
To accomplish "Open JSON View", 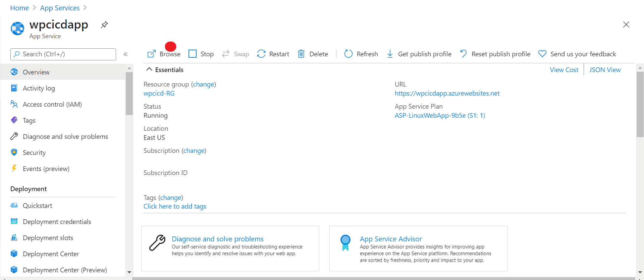I will (605, 70).
